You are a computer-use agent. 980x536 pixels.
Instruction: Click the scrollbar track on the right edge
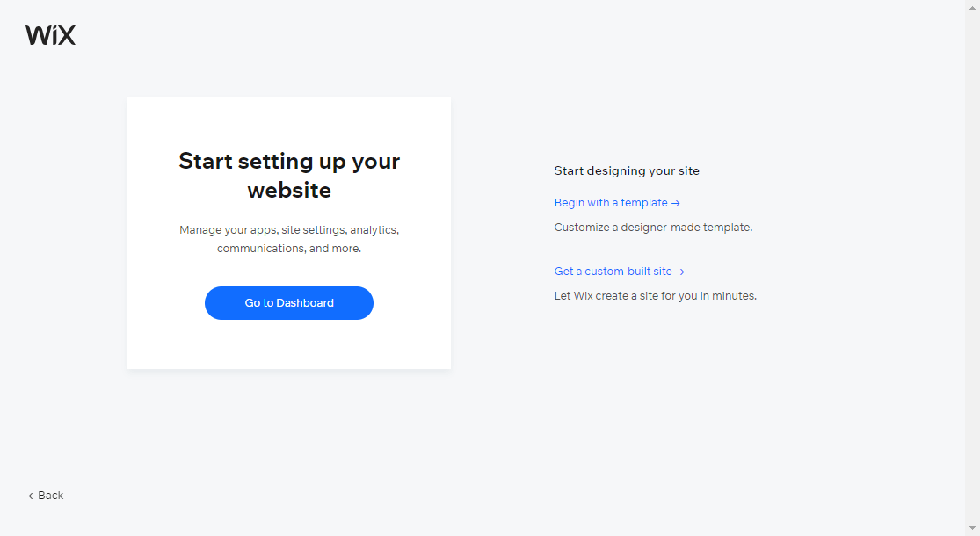coord(974,264)
